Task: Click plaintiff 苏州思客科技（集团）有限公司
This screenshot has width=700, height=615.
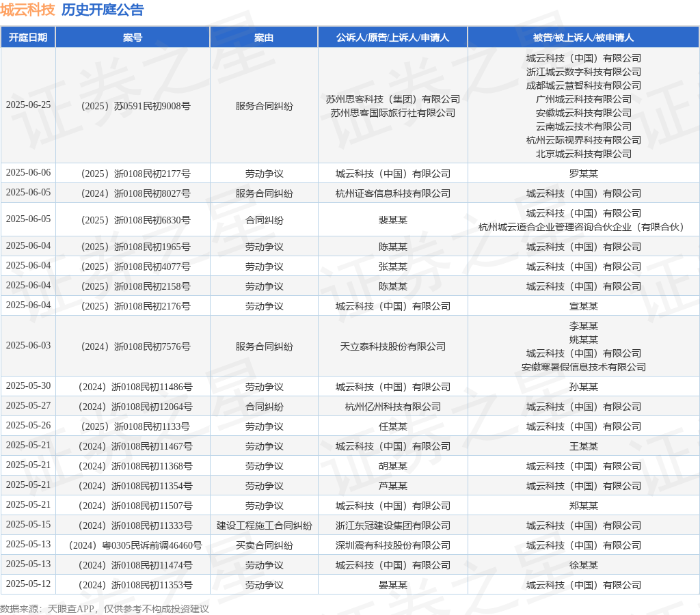Action: 393,99
